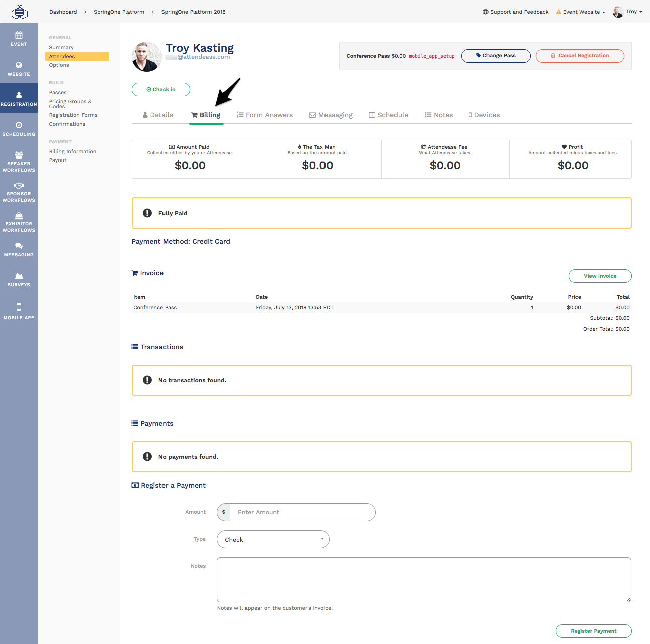
Task: Open the Scheduling section
Action: coord(19,128)
